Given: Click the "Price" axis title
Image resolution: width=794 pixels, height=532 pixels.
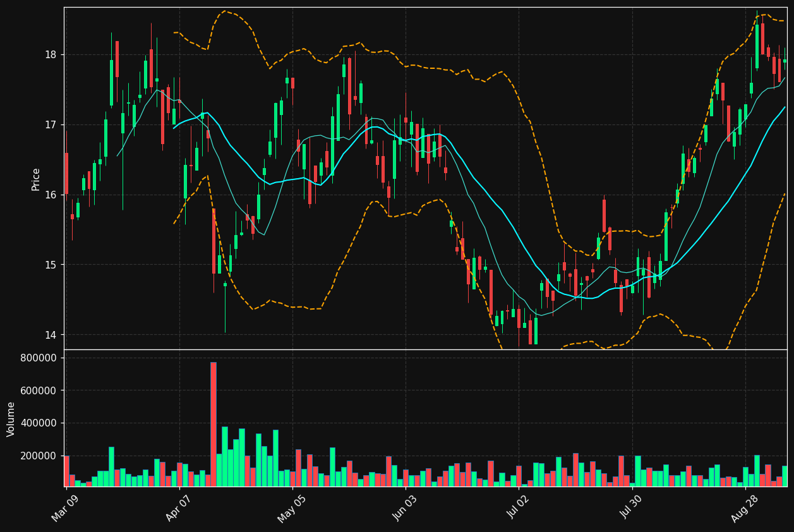Looking at the screenshot, I should coord(36,179).
